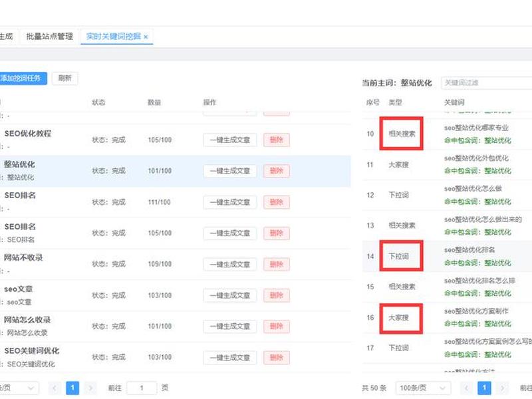Click the 101/100 count in 整站优化 row
Screen dimensions: 532x399
point(160,171)
